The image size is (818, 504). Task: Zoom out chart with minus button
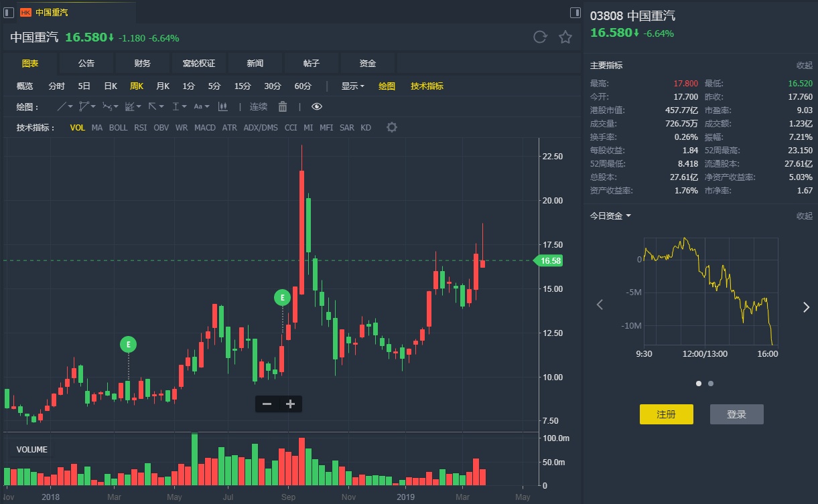tap(267, 404)
